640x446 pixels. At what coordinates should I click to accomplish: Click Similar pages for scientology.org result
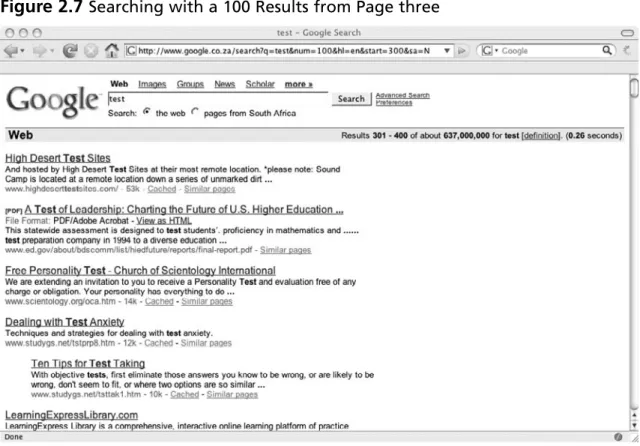207,302
